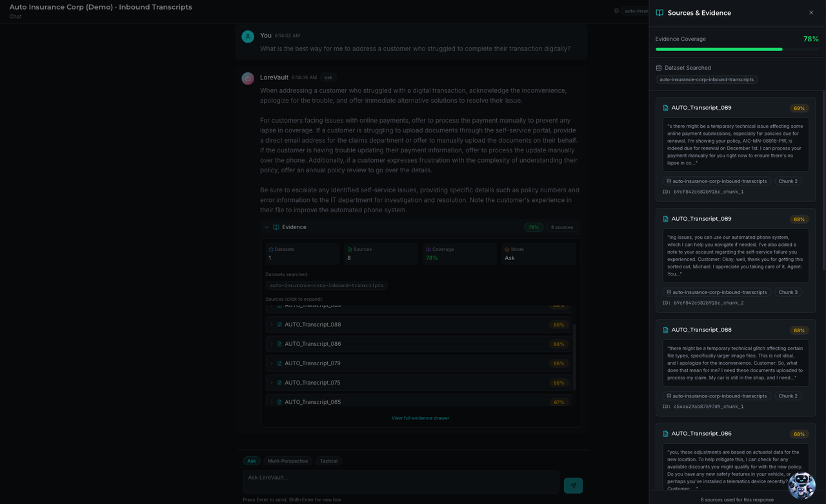The image size is (826, 504).
Task: Open the Chat tab under the title
Action: (15, 16)
